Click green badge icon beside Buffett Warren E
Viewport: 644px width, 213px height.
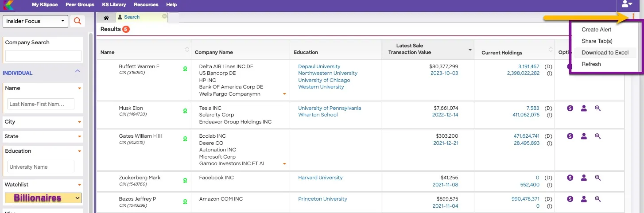pos(185,69)
